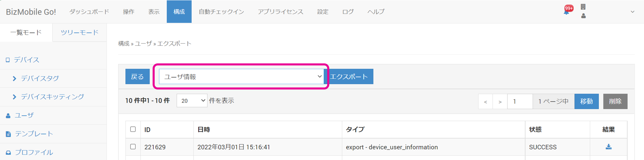Click the notification bell icon
The width and height of the screenshot is (644, 160).
[x=567, y=12]
